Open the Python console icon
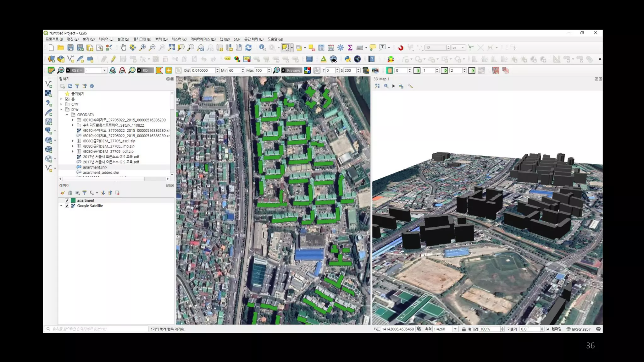Viewport: 644px width, 362px height. (x=347, y=59)
